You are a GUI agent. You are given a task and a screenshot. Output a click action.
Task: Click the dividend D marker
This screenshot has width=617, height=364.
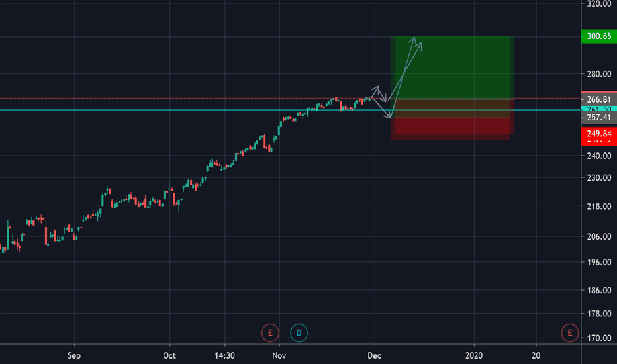pyautogui.click(x=299, y=333)
